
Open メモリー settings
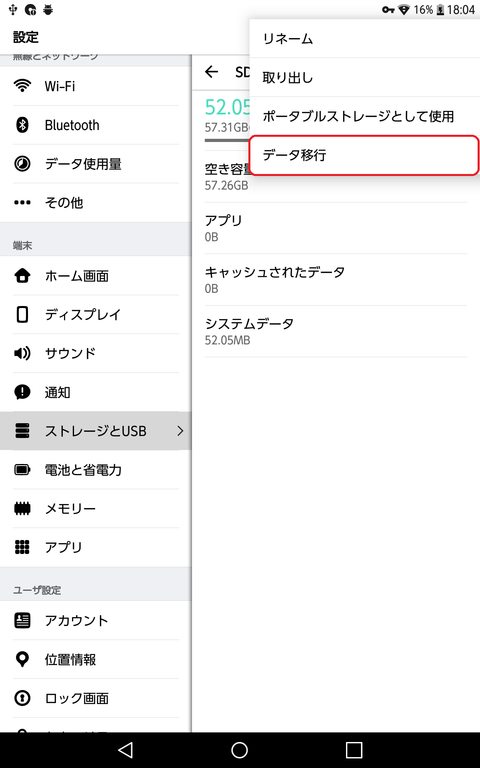pyautogui.click(x=96, y=508)
